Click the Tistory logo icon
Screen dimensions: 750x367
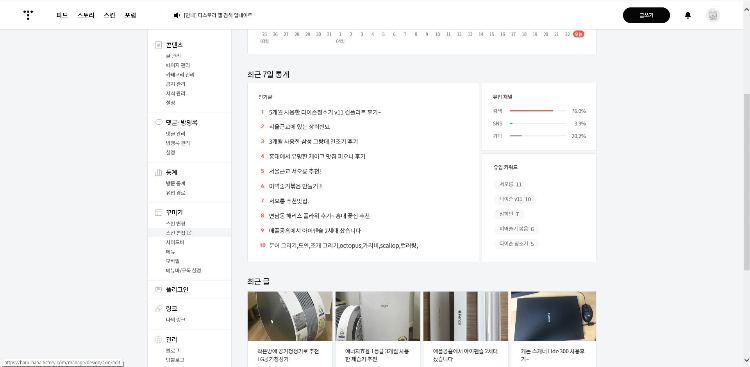[x=28, y=15]
